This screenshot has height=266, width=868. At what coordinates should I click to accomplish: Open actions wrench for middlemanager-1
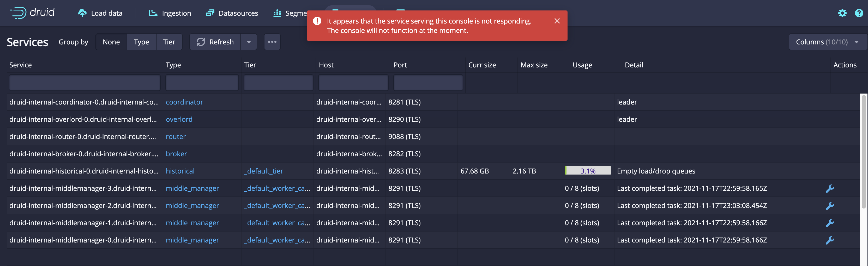tap(830, 223)
